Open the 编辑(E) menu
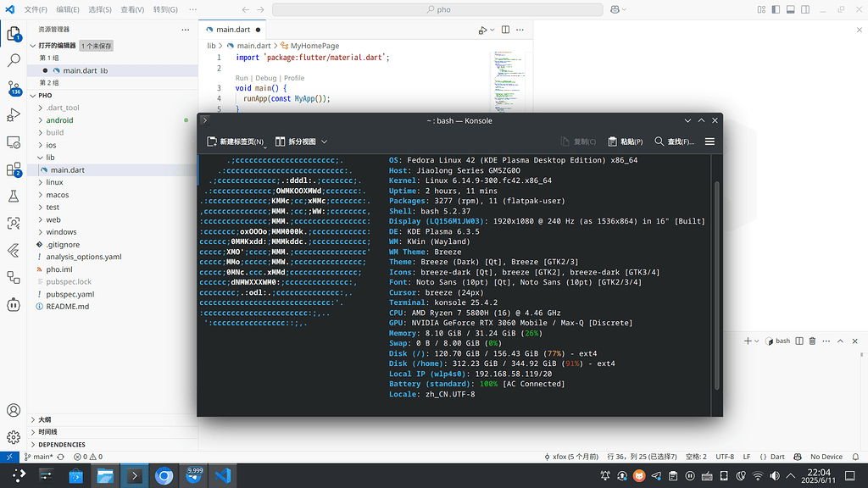The width and height of the screenshot is (868, 488). [68, 9]
